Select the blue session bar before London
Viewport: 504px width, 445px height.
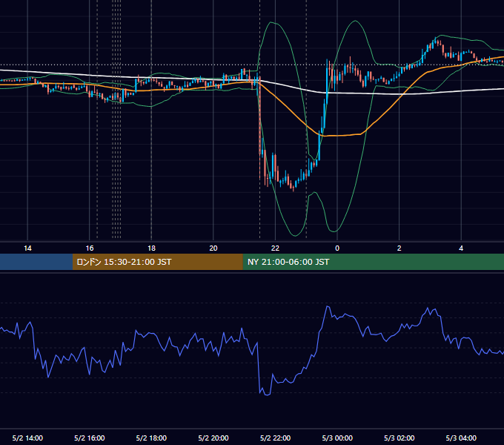[x=36, y=262]
